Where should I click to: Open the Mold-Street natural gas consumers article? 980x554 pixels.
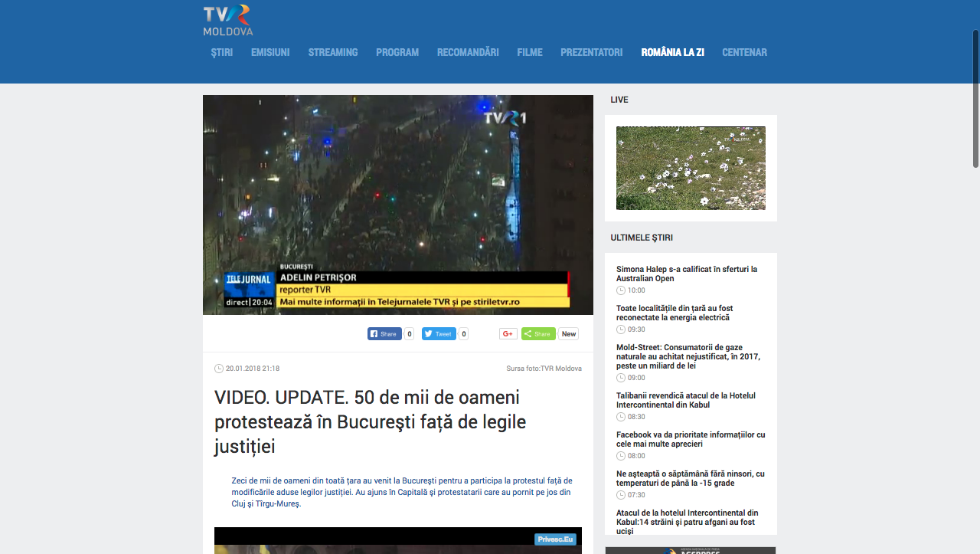(x=688, y=356)
